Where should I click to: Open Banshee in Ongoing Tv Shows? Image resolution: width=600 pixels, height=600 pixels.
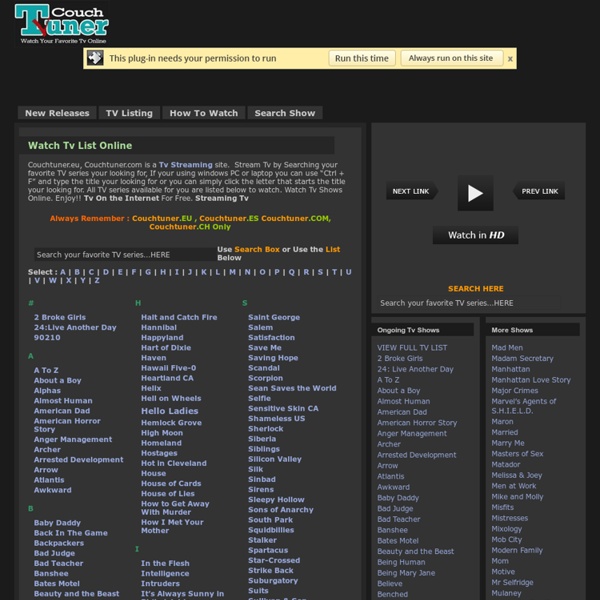(x=392, y=530)
